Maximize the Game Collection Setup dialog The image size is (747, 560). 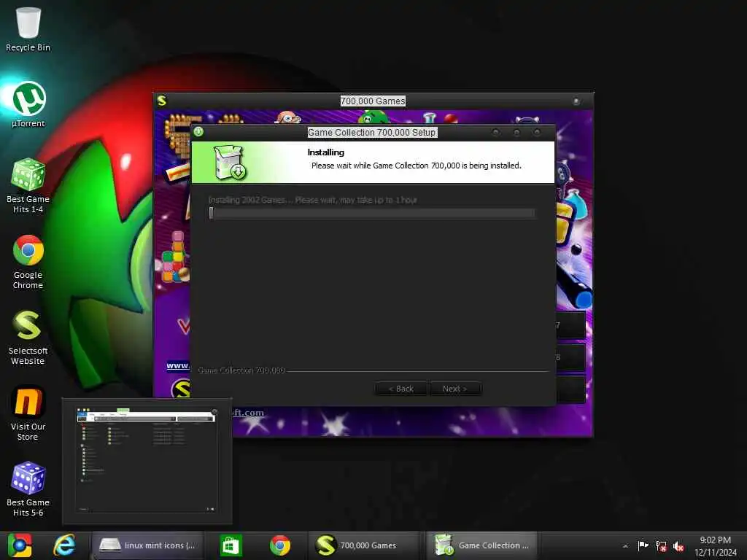point(516,132)
